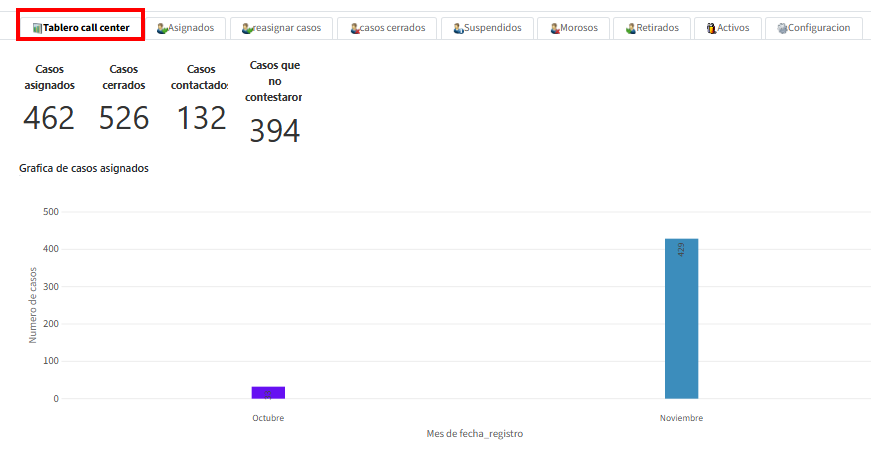
Task: Click the Casos contactados count 132
Action: (201, 118)
